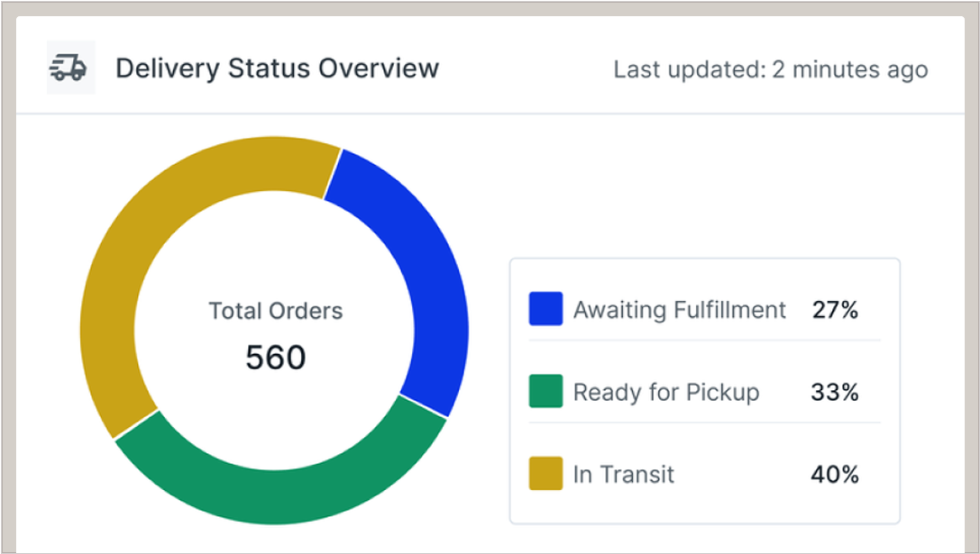980x554 pixels.
Task: Click the Last updated timestamp text
Action: pos(770,69)
